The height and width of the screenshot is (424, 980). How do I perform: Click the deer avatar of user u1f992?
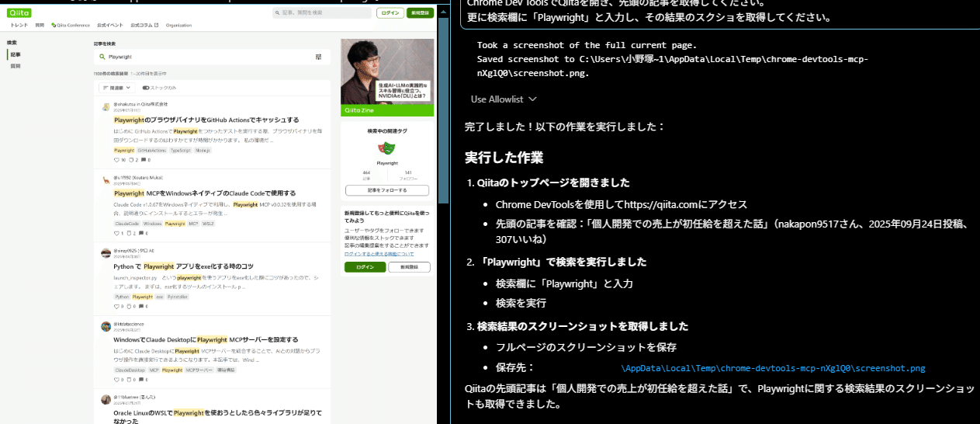[106, 180]
